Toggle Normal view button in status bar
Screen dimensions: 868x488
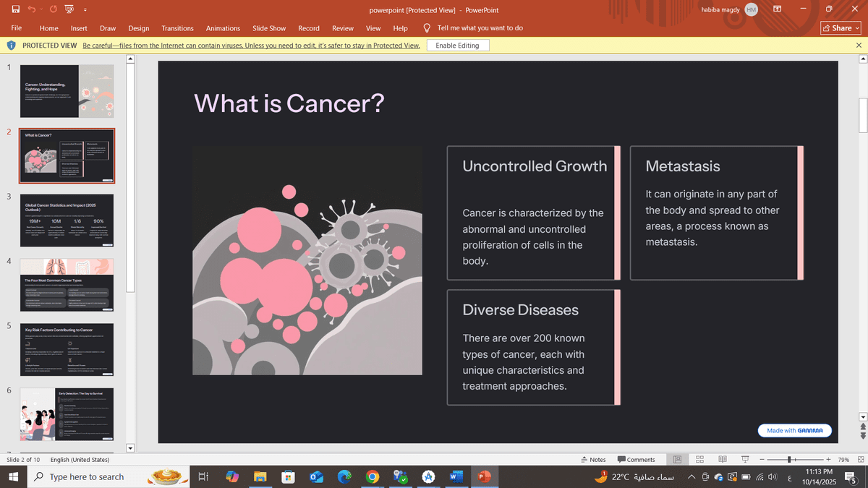pos(677,460)
